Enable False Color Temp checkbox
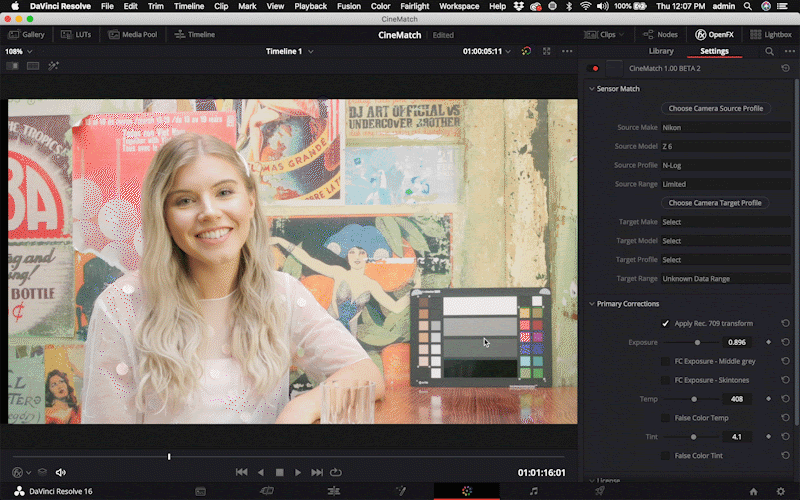Viewport: 800px width, 500px height. pyautogui.click(x=666, y=418)
